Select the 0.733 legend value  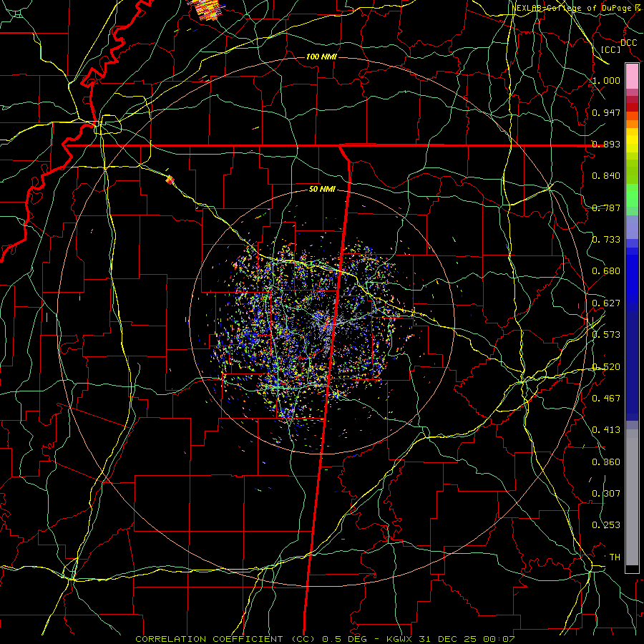point(606,240)
